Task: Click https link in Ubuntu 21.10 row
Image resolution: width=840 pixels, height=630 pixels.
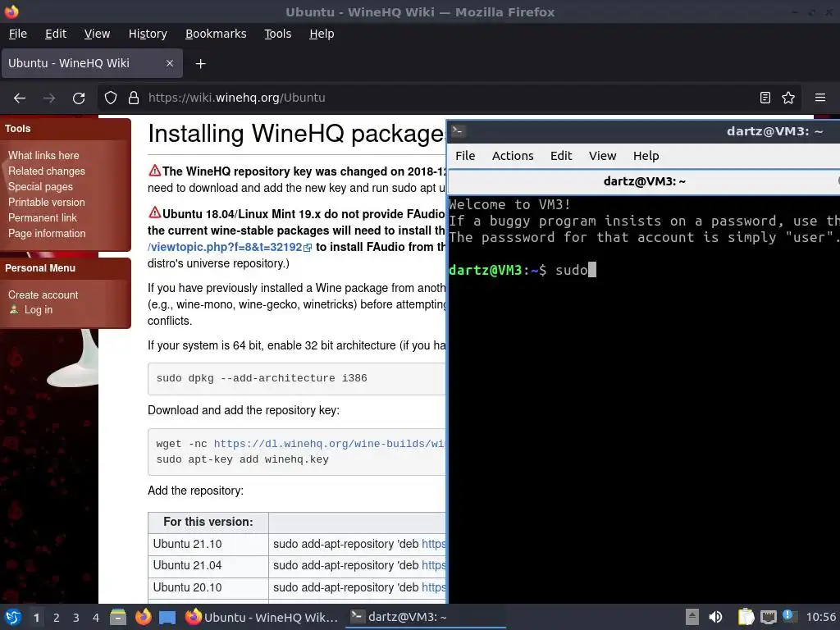Action: click(433, 544)
